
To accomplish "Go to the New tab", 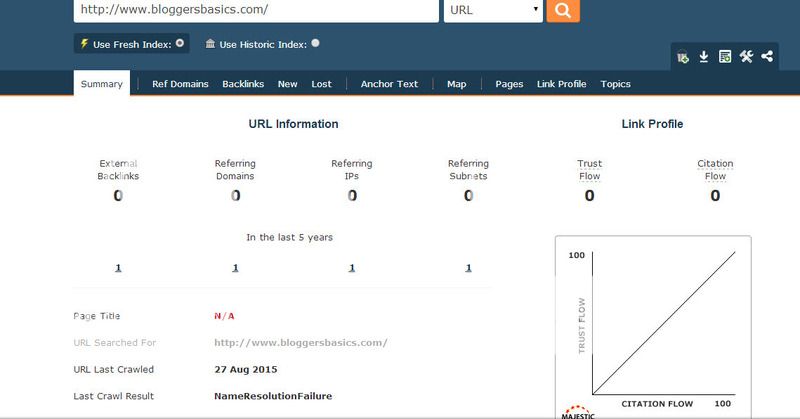I will point(287,84).
